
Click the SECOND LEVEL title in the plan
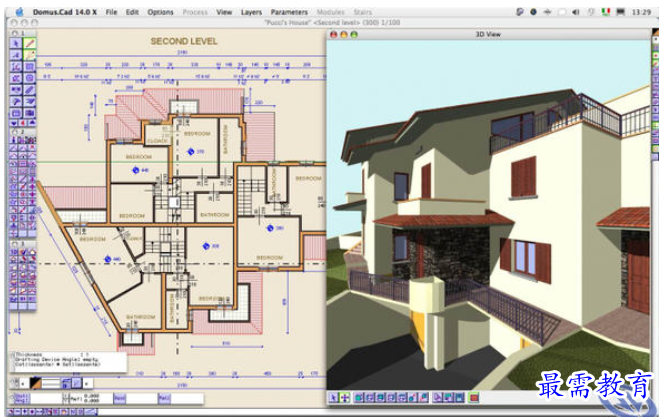coord(184,41)
